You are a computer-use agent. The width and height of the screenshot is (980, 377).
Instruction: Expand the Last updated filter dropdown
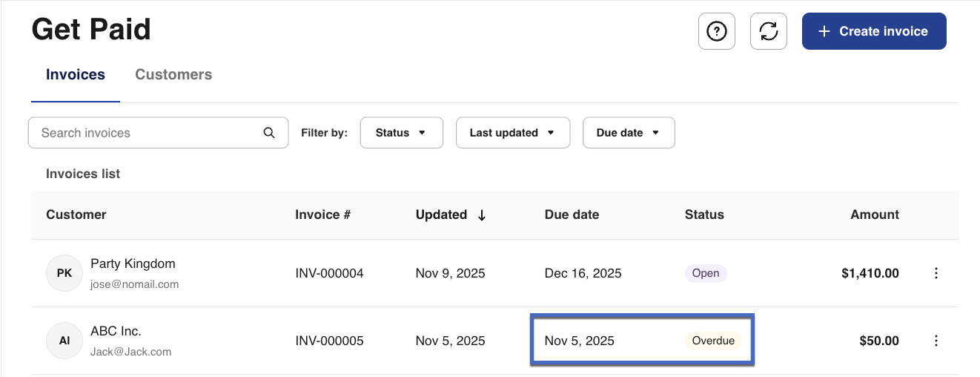(x=512, y=133)
